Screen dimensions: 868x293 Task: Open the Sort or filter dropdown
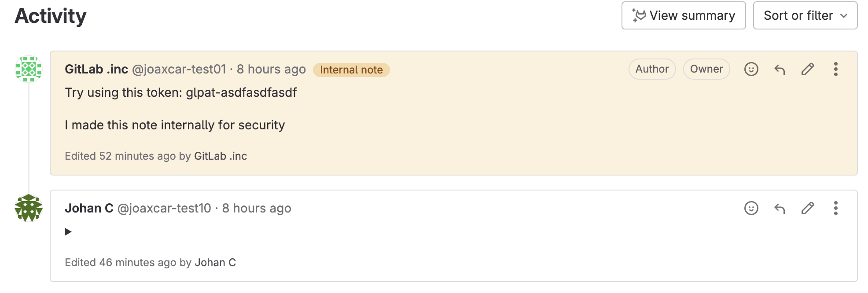tap(805, 16)
